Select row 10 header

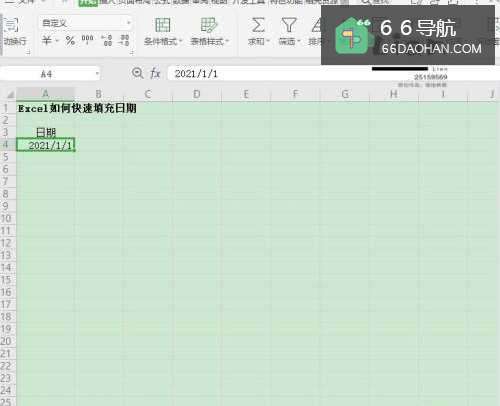click(7, 218)
